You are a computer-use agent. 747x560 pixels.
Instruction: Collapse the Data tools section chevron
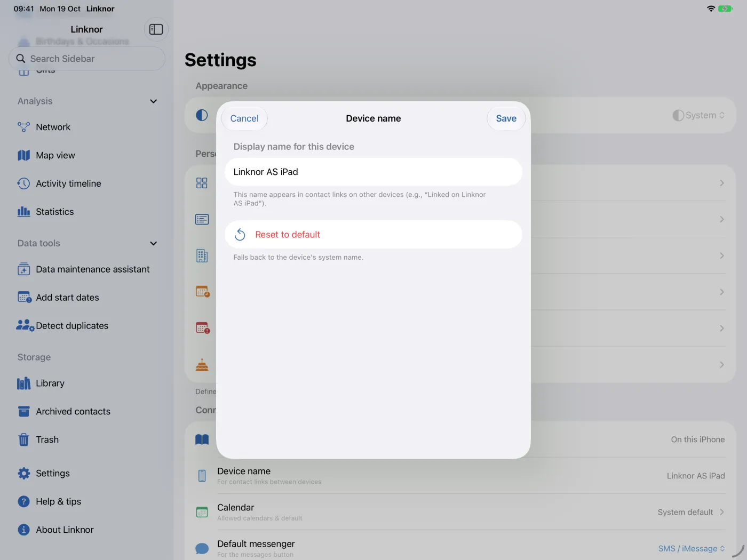click(x=154, y=243)
